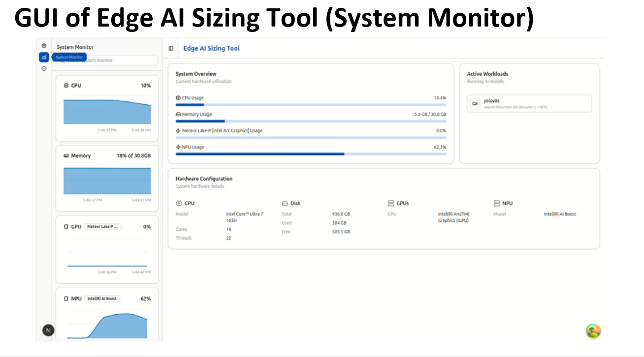The image size is (644, 357).
Task: Click the Memory icon in sidebar card
Action: coord(66,156)
